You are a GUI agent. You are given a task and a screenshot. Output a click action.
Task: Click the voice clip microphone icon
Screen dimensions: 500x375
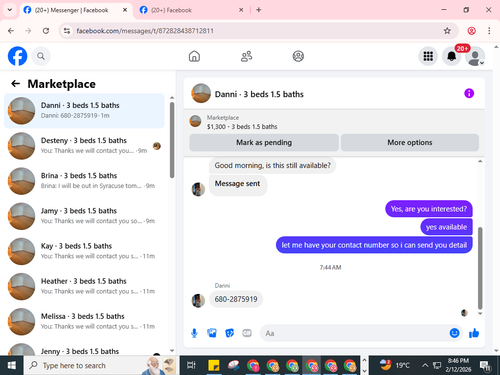tap(194, 333)
